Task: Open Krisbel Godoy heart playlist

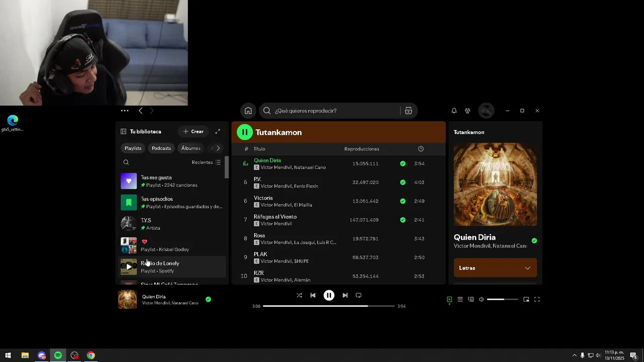Action: tap(172, 245)
